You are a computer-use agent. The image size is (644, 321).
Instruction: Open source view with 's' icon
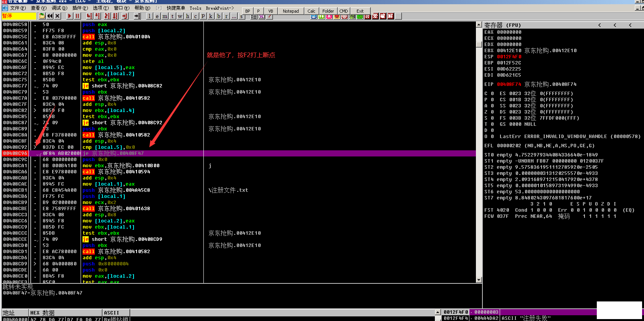[x=241, y=16]
